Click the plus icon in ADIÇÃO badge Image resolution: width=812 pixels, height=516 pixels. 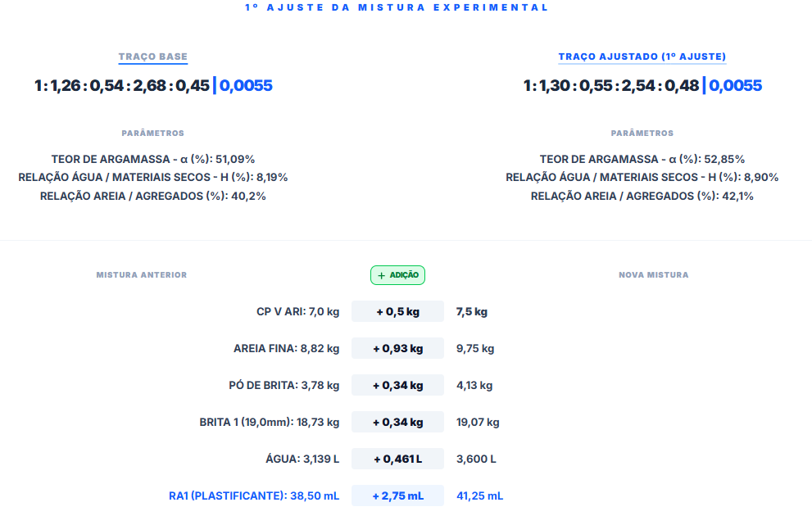(381, 276)
